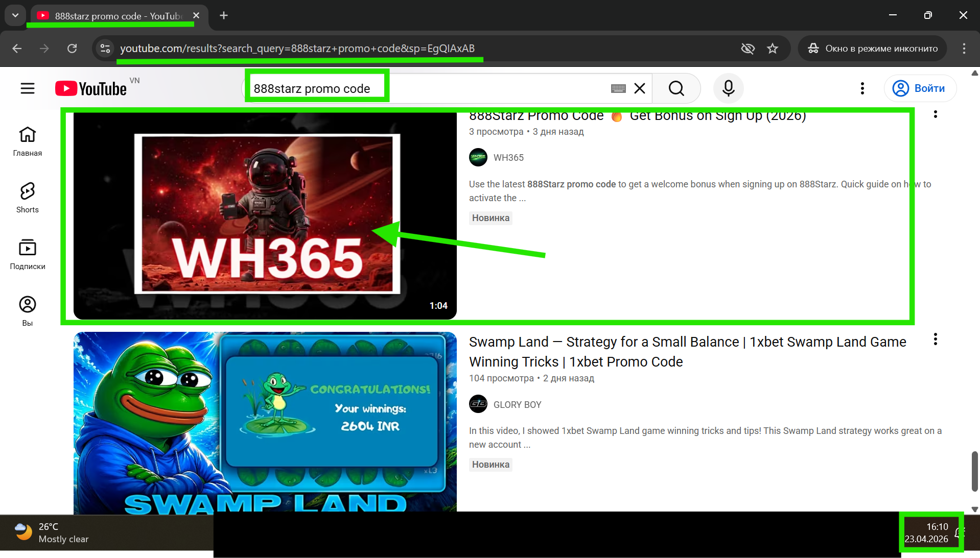The height and width of the screenshot is (558, 980).
Task: Visit the GLORY BOY channel name
Action: 517,405
